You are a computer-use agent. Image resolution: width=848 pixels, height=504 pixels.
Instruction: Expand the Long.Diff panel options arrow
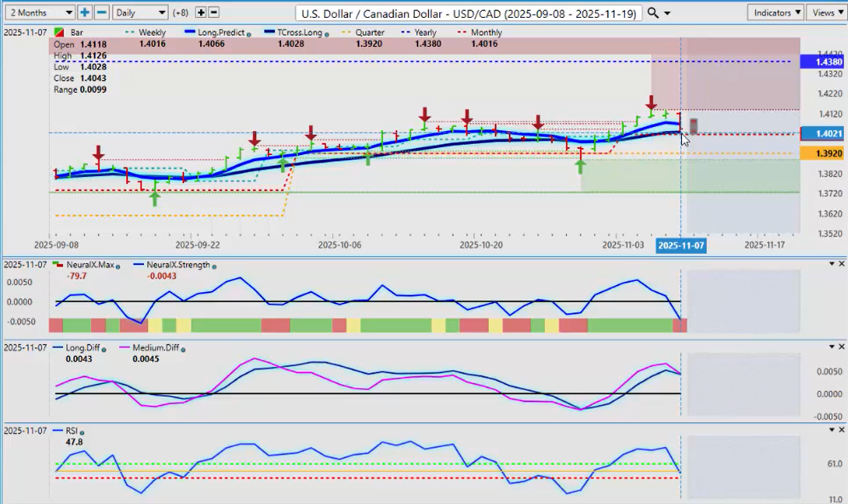(x=831, y=347)
